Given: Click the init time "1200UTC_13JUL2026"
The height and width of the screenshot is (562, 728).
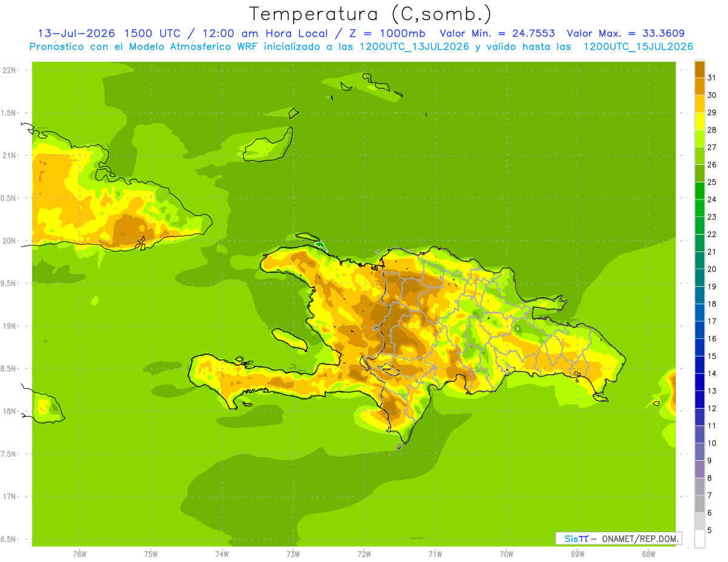Looking at the screenshot, I should coord(414,47).
